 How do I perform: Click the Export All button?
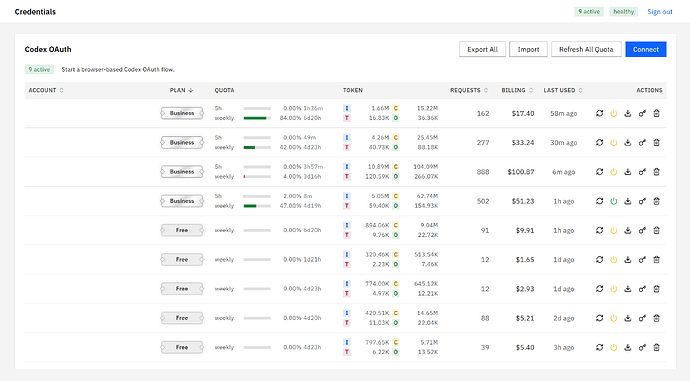[x=482, y=49]
